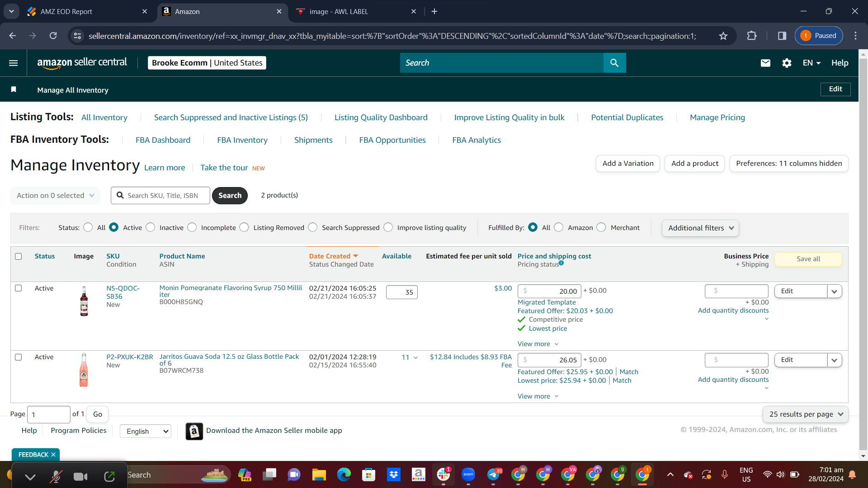The height and width of the screenshot is (488, 868).
Task: Toggle the Chrome side panel icon
Action: click(782, 36)
